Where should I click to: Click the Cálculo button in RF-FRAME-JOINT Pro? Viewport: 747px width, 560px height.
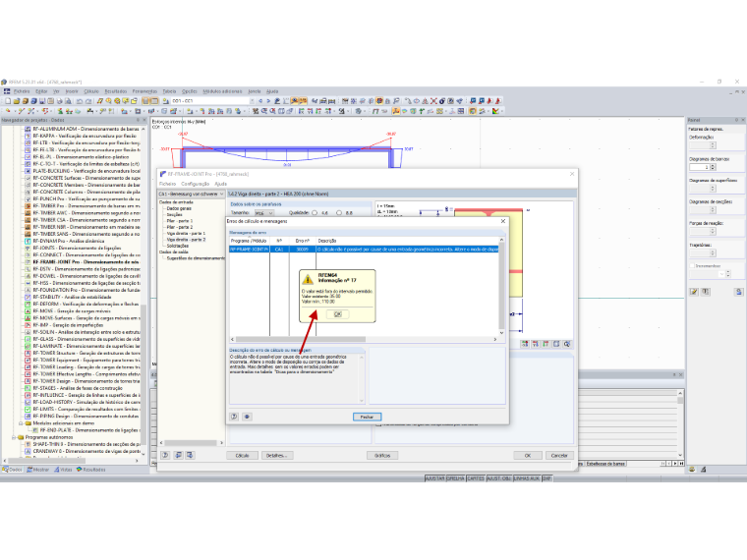click(x=242, y=456)
